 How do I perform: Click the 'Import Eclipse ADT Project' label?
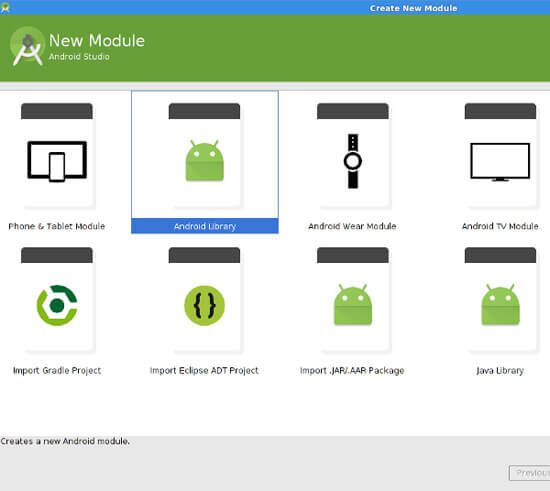(204, 370)
